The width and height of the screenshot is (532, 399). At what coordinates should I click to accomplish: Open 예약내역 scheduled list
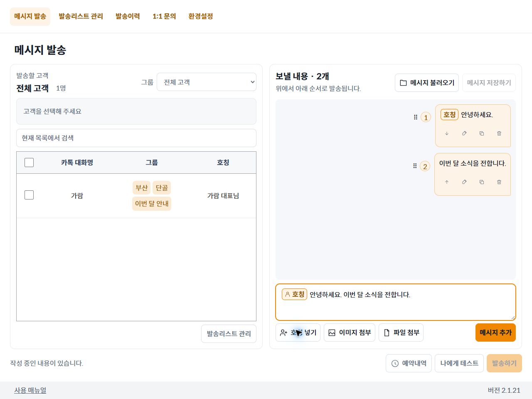click(x=409, y=363)
